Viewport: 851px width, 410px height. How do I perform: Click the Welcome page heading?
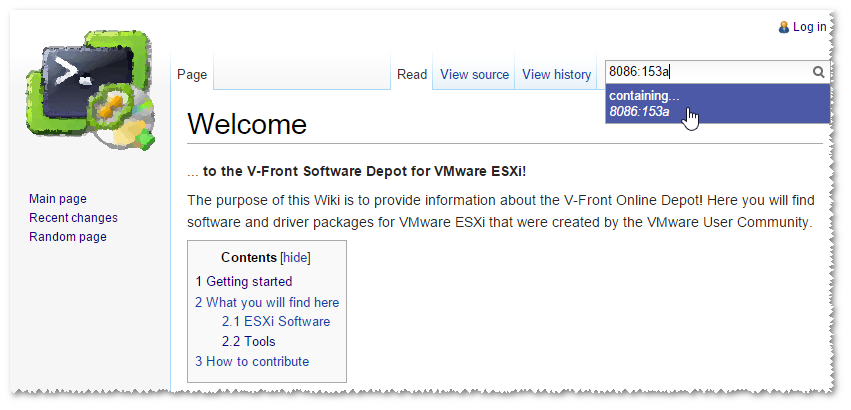point(247,124)
